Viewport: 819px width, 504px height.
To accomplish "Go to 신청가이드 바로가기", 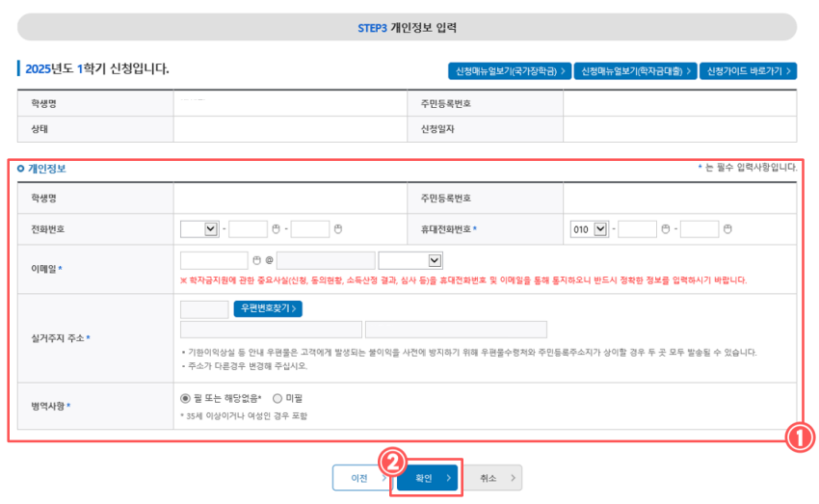I will click(748, 71).
